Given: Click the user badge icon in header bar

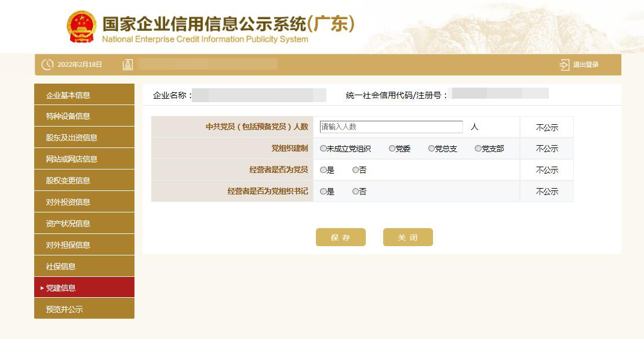Looking at the screenshot, I should click(x=128, y=64).
